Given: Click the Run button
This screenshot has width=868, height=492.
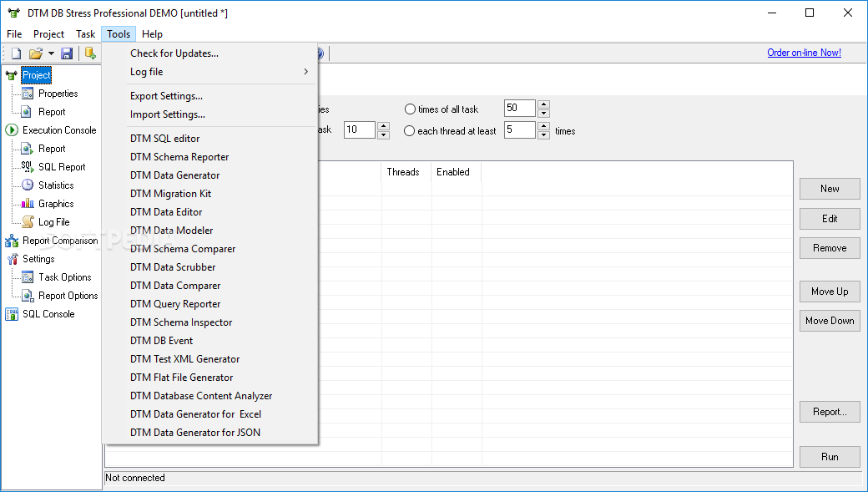Looking at the screenshot, I should (830, 457).
